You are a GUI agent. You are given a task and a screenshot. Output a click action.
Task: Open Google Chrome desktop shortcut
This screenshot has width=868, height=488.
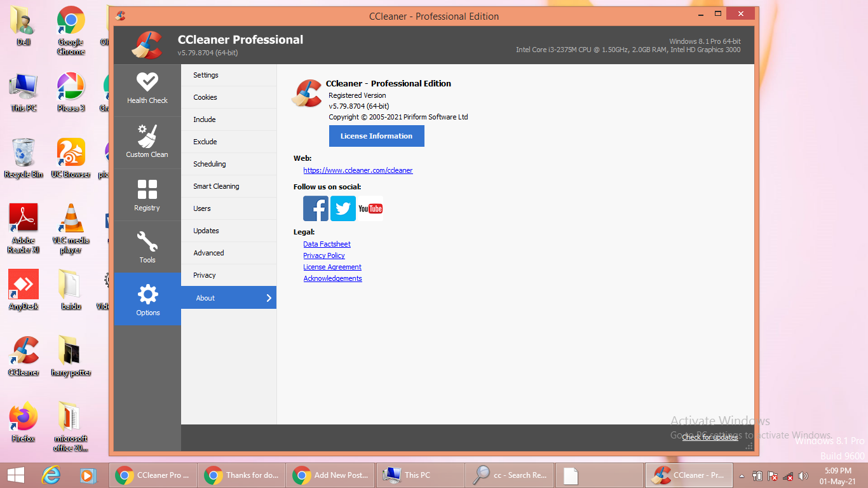tap(71, 30)
